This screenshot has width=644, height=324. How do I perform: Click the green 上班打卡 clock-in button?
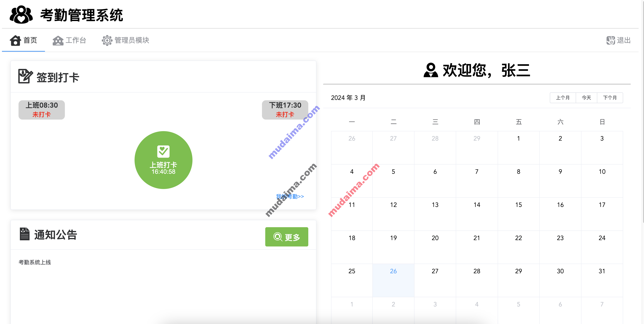pyautogui.click(x=164, y=160)
